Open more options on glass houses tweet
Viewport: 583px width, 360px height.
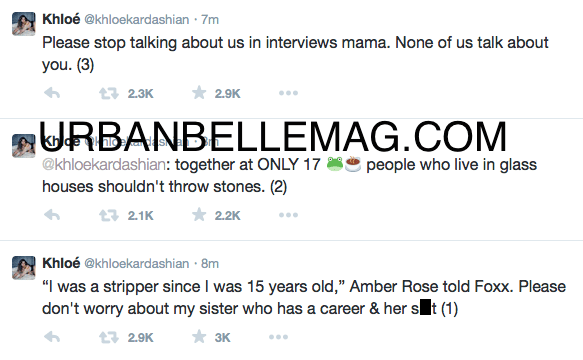289,215
